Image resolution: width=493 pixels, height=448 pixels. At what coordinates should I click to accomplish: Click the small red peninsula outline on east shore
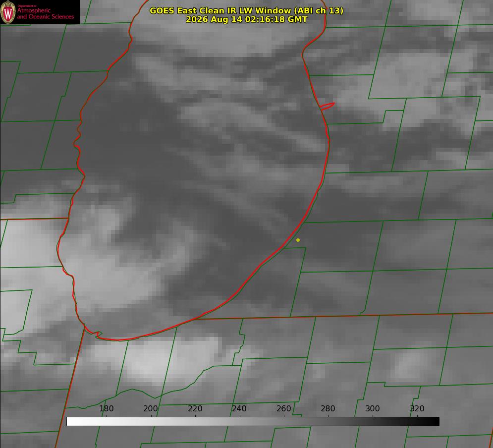(x=327, y=106)
